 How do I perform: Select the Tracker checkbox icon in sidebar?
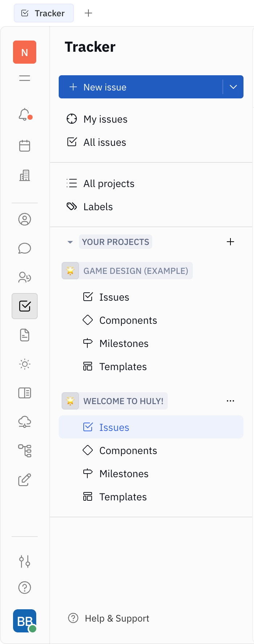coord(24,306)
